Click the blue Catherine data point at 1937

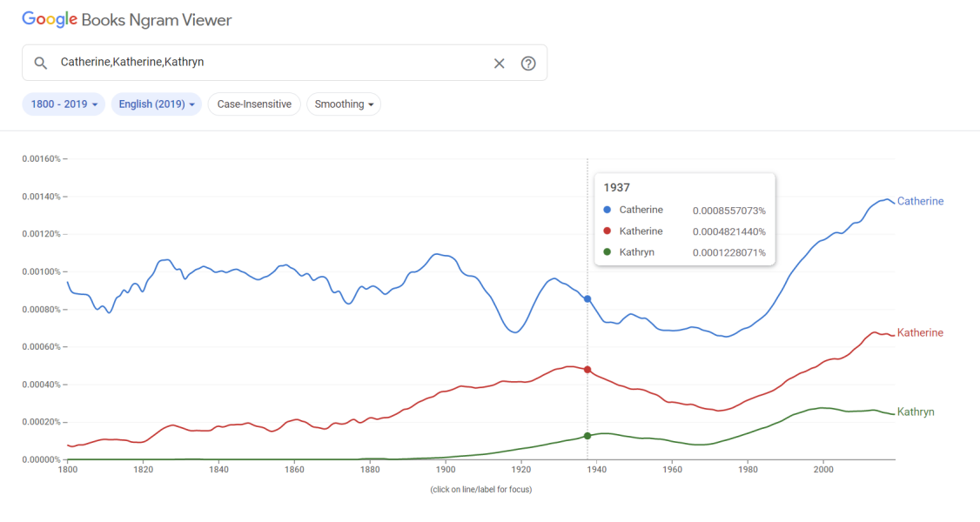click(x=587, y=299)
